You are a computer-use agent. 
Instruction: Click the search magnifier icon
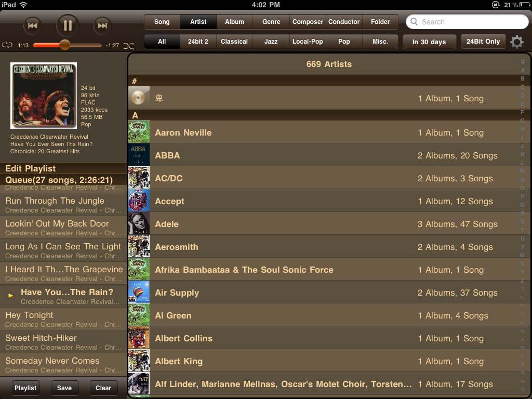[414, 22]
